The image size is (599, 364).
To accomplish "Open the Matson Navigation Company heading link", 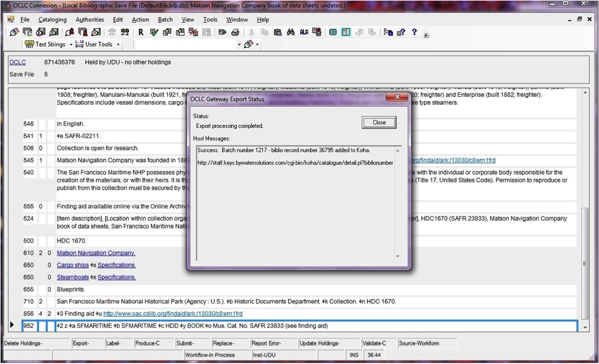I will click(x=96, y=253).
